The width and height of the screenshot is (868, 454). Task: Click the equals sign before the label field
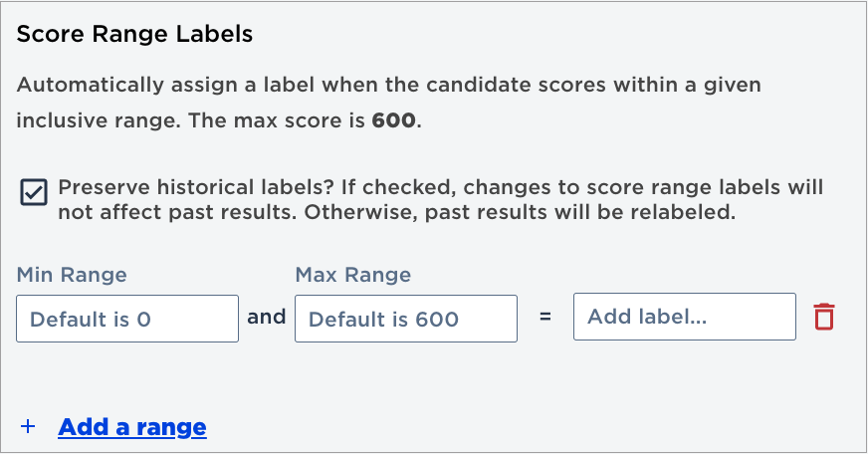[545, 317]
